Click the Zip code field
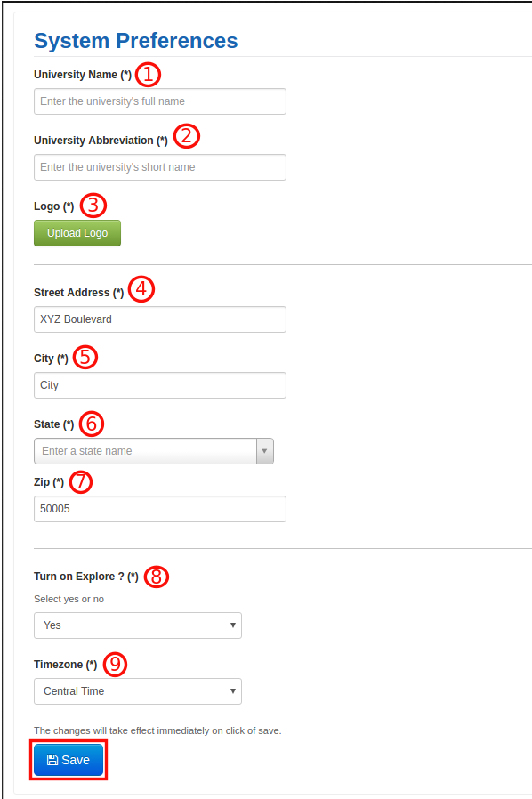 pos(160,509)
